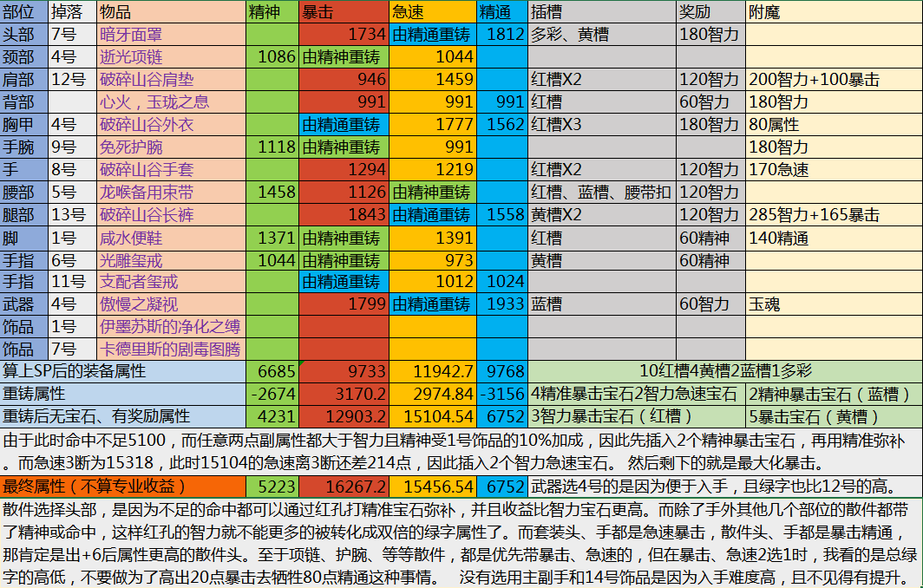Click the blue 精通 header cell
The width and height of the screenshot is (923, 588).
502,12
